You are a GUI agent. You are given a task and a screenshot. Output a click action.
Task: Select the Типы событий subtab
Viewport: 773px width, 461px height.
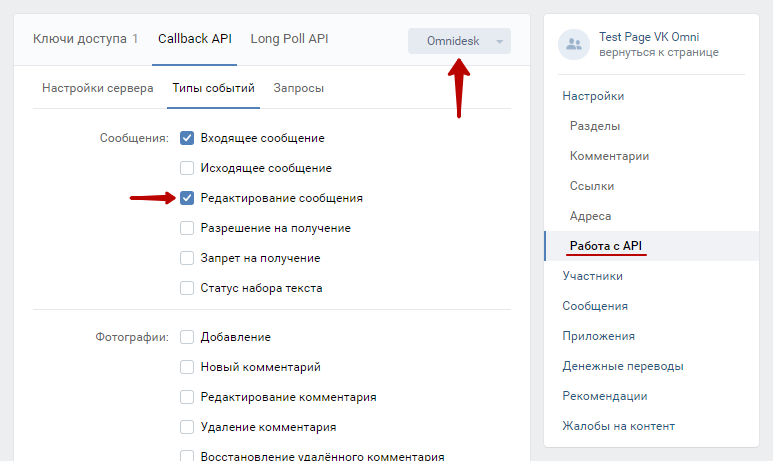point(213,88)
